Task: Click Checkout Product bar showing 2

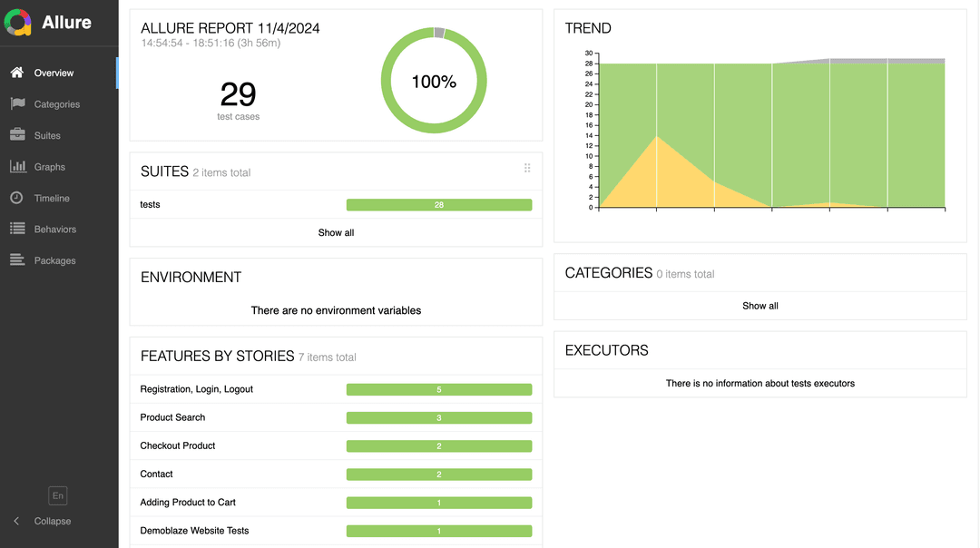Action: 439,446
